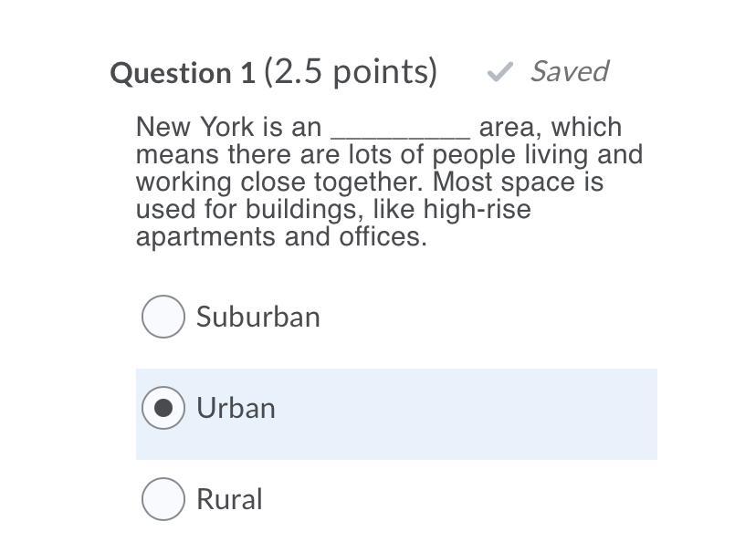Image resolution: width=756 pixels, height=542 pixels.
Task: Click the Saved status text
Action: (569, 71)
